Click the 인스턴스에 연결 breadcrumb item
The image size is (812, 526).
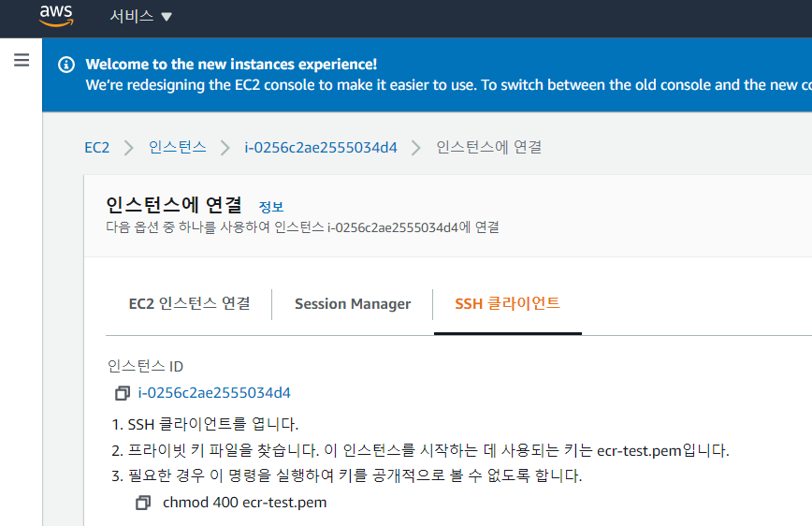click(488, 147)
